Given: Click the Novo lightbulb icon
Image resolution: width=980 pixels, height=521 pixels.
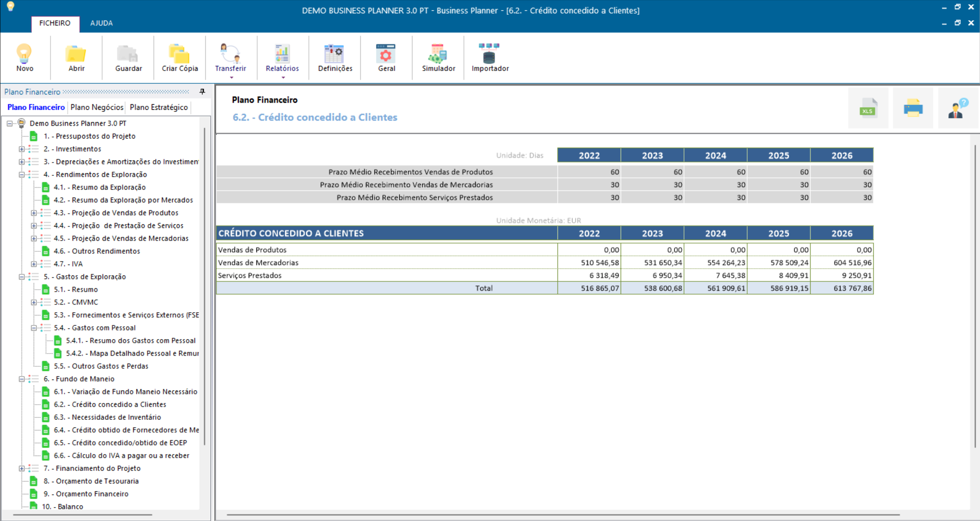Looking at the screenshot, I should [x=24, y=54].
